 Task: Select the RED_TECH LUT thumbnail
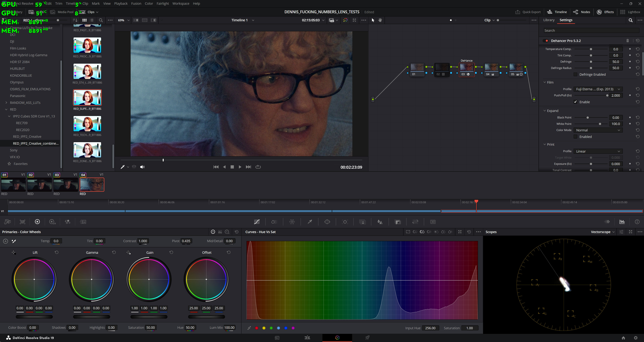87,124
